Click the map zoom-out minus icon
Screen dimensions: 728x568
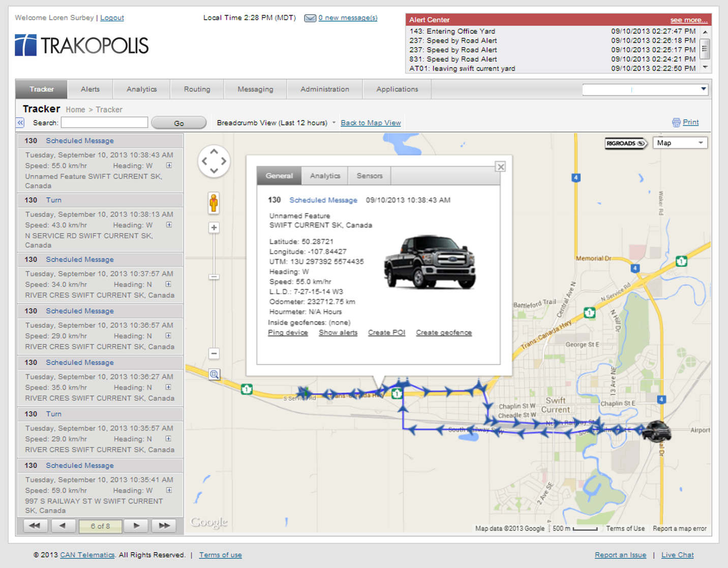click(214, 353)
